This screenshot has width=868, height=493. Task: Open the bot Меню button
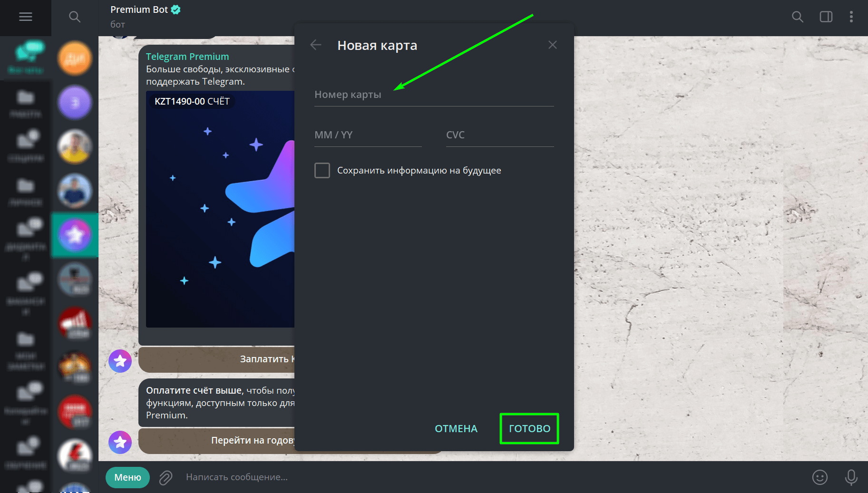[127, 477]
